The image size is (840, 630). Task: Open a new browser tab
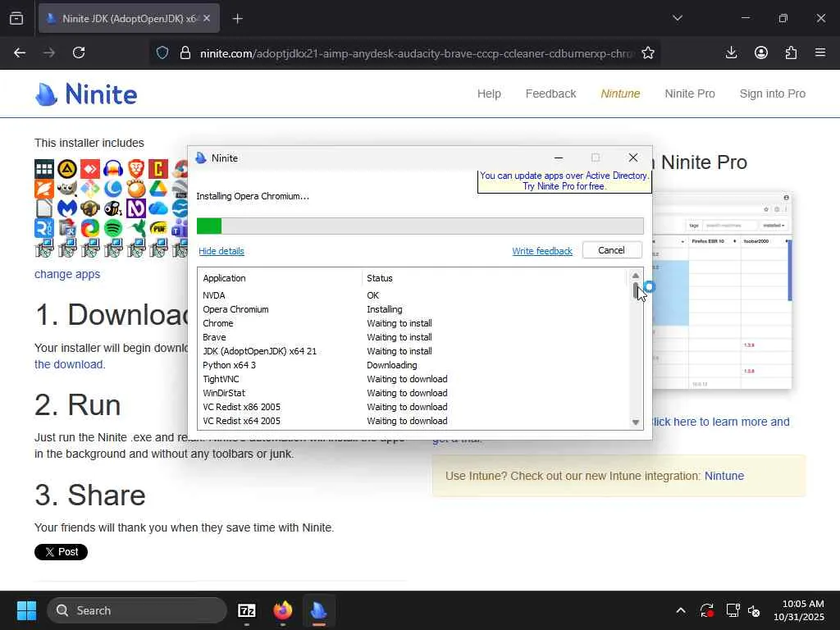[237, 19]
